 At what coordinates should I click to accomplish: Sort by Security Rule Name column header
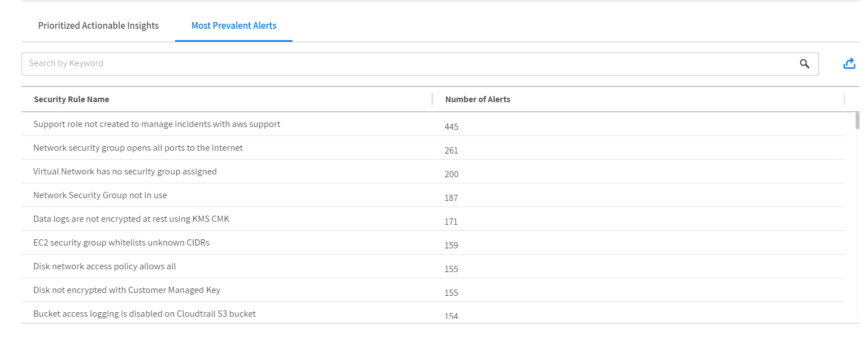tap(71, 99)
